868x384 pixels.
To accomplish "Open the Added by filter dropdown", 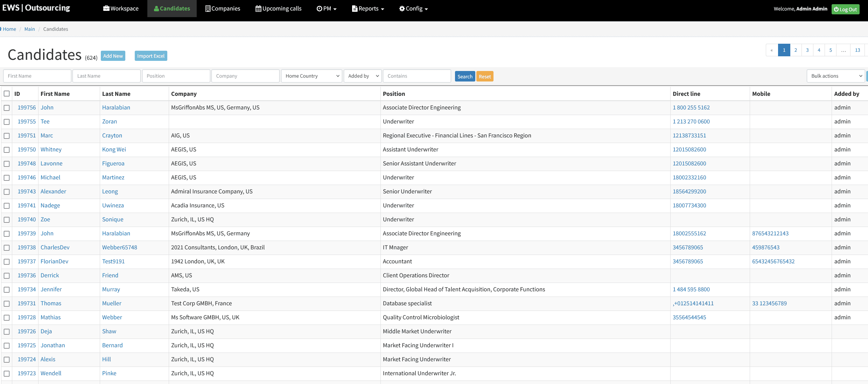I will tap(363, 76).
